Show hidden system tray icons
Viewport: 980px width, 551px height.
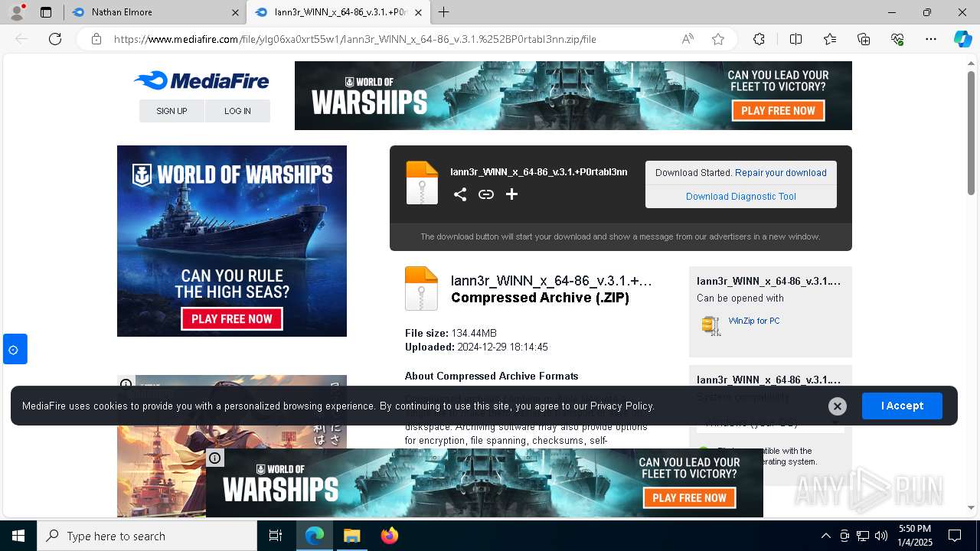click(x=825, y=536)
